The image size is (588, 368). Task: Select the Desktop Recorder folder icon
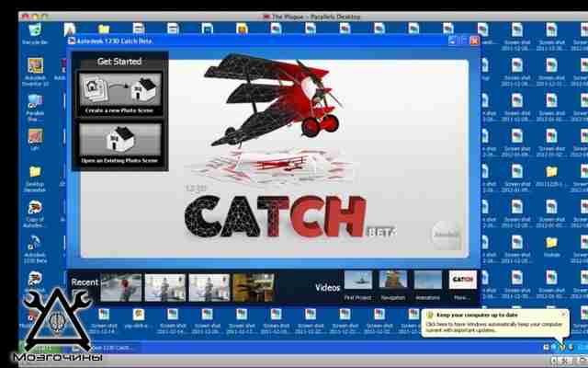point(35,178)
